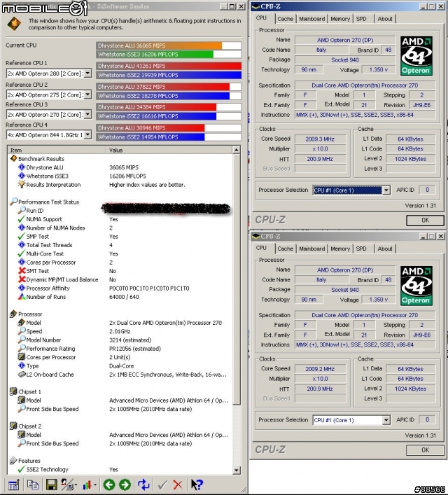The height and width of the screenshot is (495, 448).
Task: Switch to About tab in lower CPU-Z
Action: coord(385,249)
